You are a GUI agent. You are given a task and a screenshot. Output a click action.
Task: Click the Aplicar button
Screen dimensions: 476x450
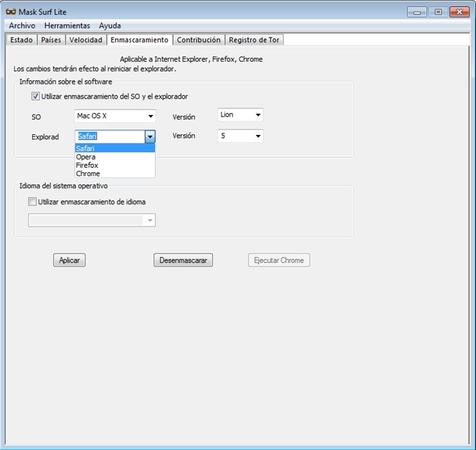click(x=69, y=260)
